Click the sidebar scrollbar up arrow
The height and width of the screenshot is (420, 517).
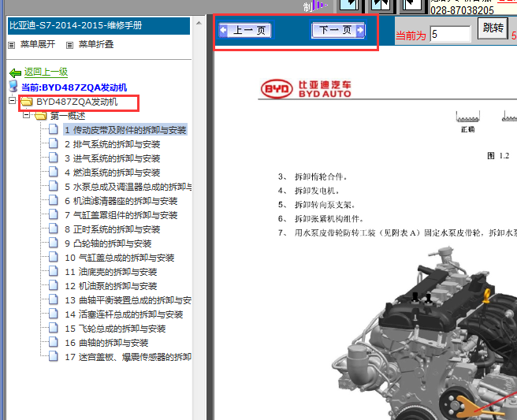tap(199, 23)
